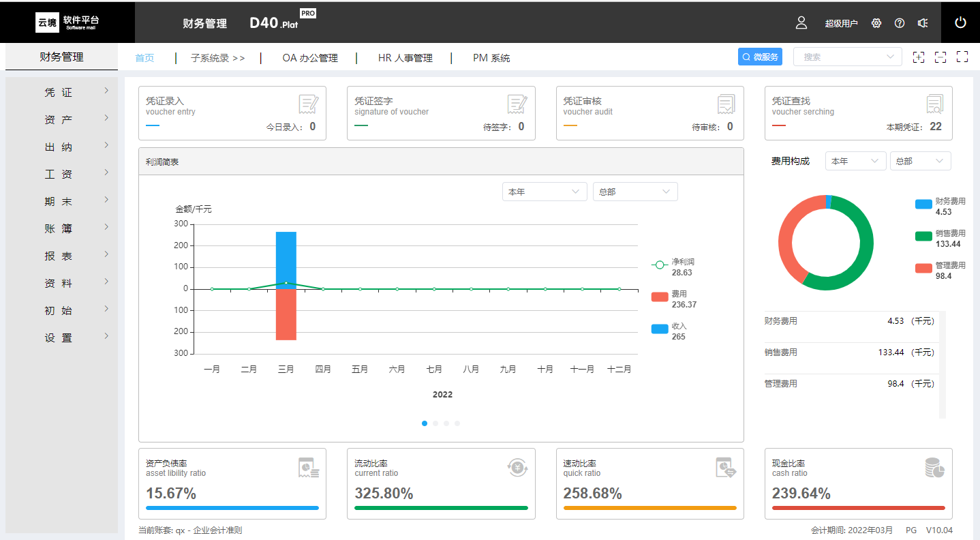
Task: Open the 本年 dropdown in profit chart
Action: point(544,192)
